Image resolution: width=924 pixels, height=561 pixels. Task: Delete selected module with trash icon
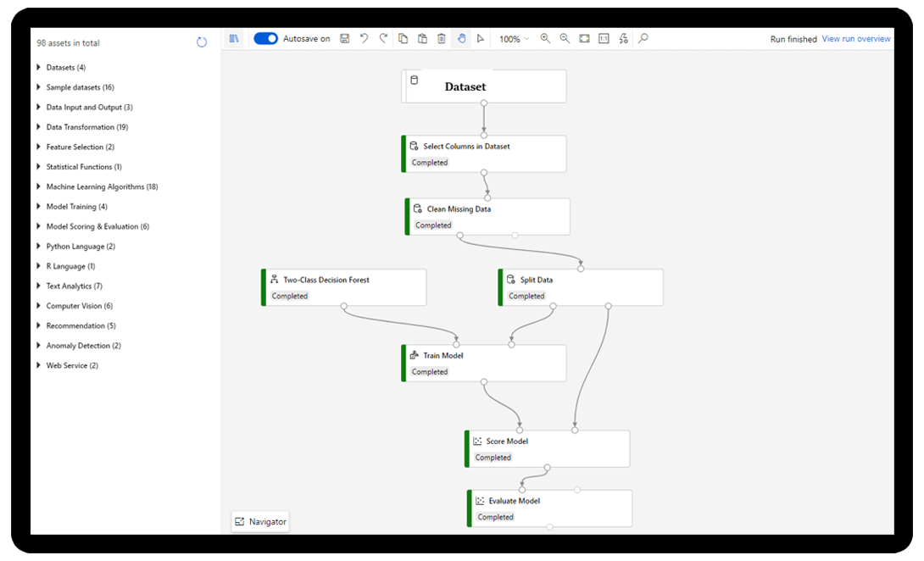441,39
